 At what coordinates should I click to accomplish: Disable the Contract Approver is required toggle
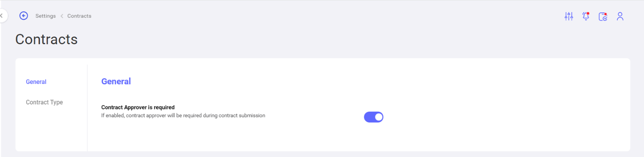[x=374, y=117]
